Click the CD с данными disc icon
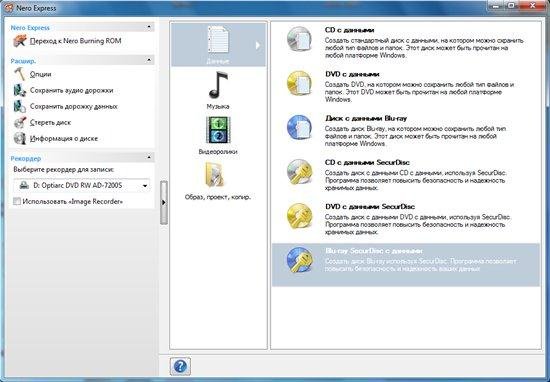The width and height of the screenshot is (550, 382). (299, 39)
